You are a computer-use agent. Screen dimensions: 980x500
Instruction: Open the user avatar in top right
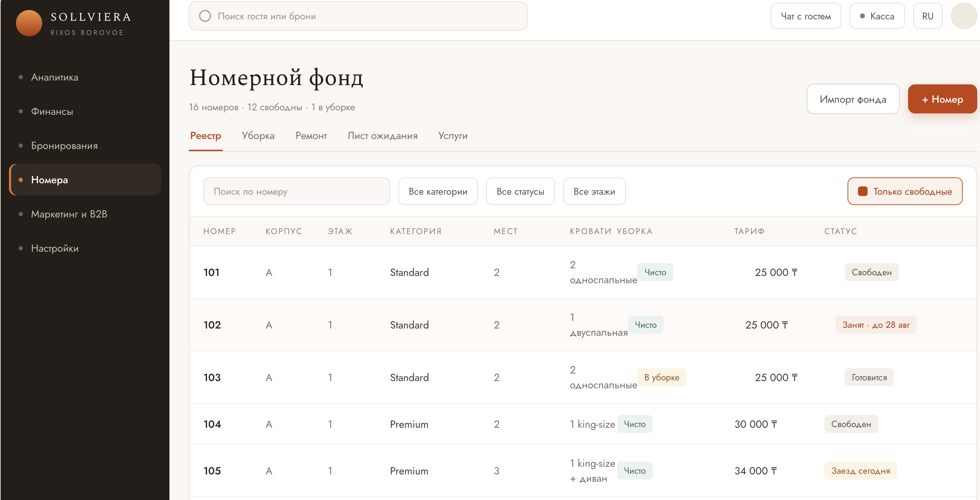(x=963, y=16)
